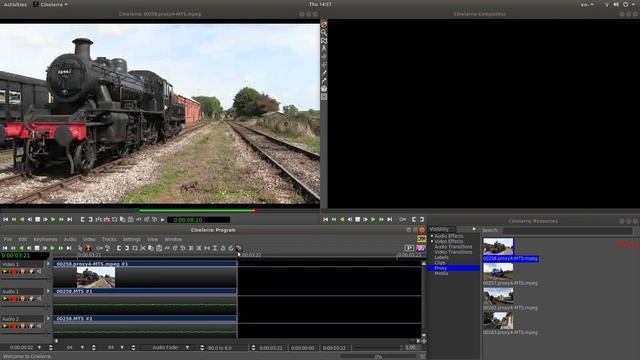Open the Tracks menu
Screen dimensions: 640x360
click(x=109, y=239)
